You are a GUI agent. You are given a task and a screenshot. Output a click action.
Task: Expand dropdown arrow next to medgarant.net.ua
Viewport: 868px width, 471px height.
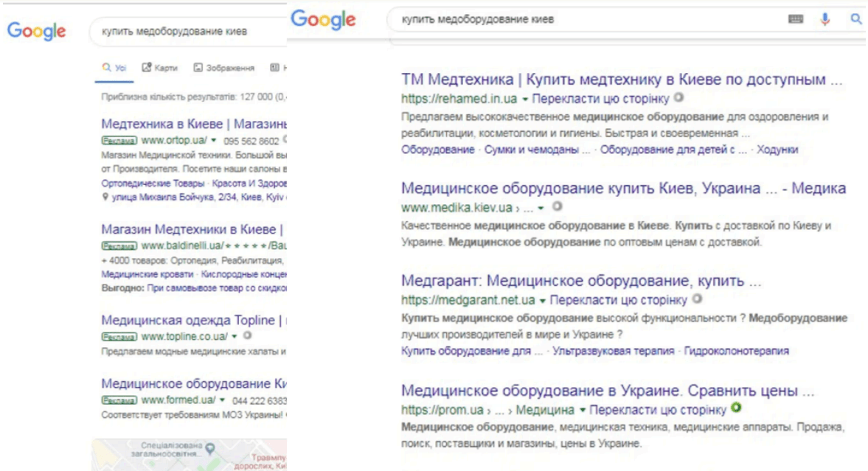point(543,301)
